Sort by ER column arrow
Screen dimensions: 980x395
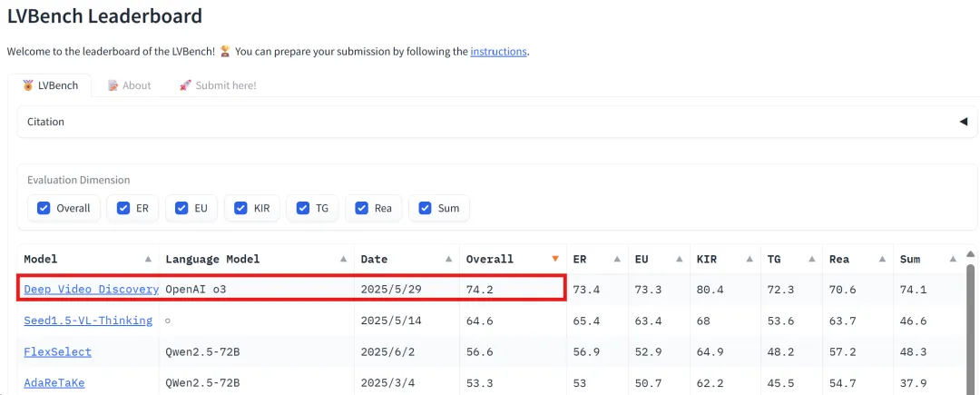tap(617, 259)
